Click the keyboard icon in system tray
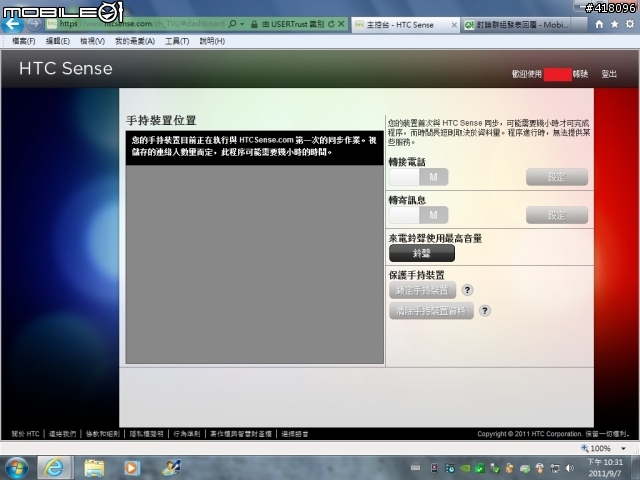The height and width of the screenshot is (480, 640). tap(416, 467)
